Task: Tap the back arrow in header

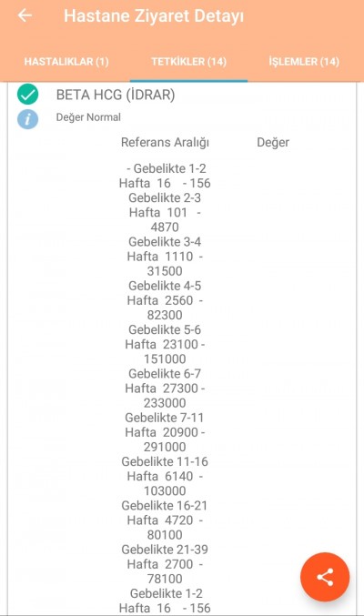Action: pyautogui.click(x=25, y=15)
